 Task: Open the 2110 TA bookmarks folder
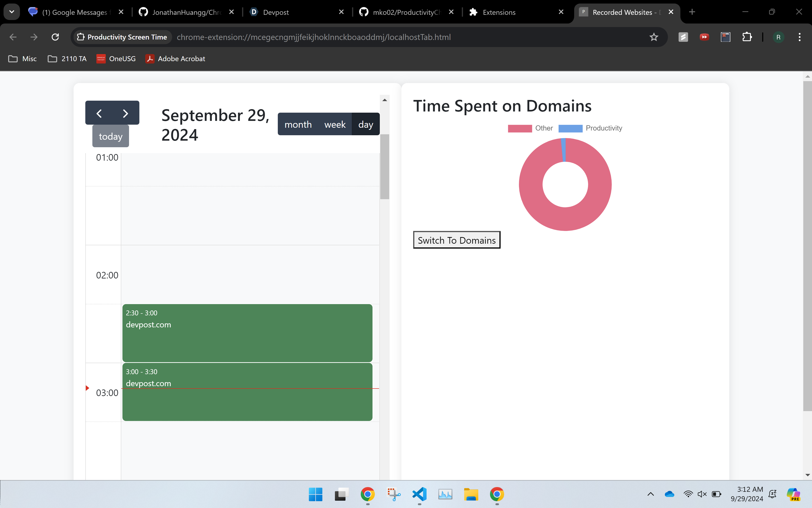pyautogui.click(x=67, y=59)
